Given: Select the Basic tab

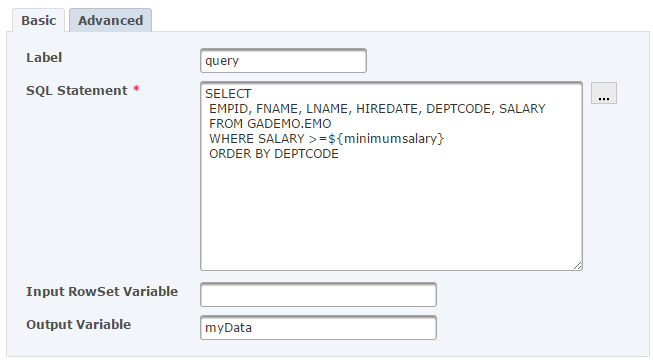Looking at the screenshot, I should point(38,20).
